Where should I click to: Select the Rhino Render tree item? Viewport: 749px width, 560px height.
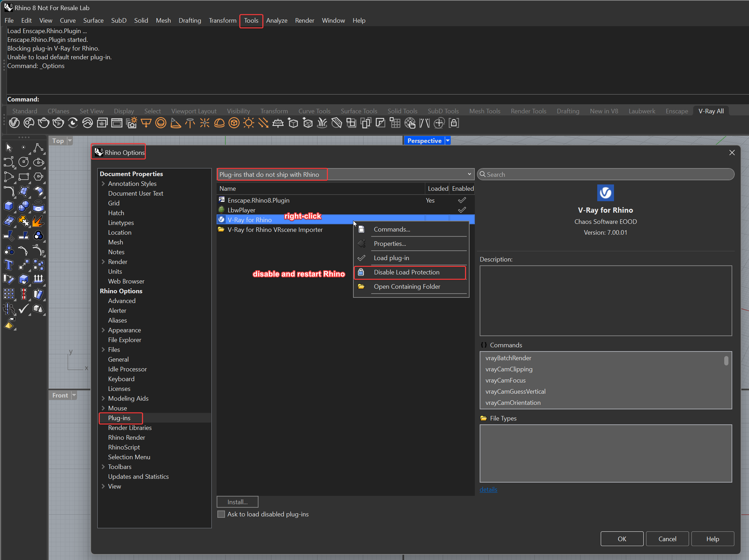click(x=127, y=437)
